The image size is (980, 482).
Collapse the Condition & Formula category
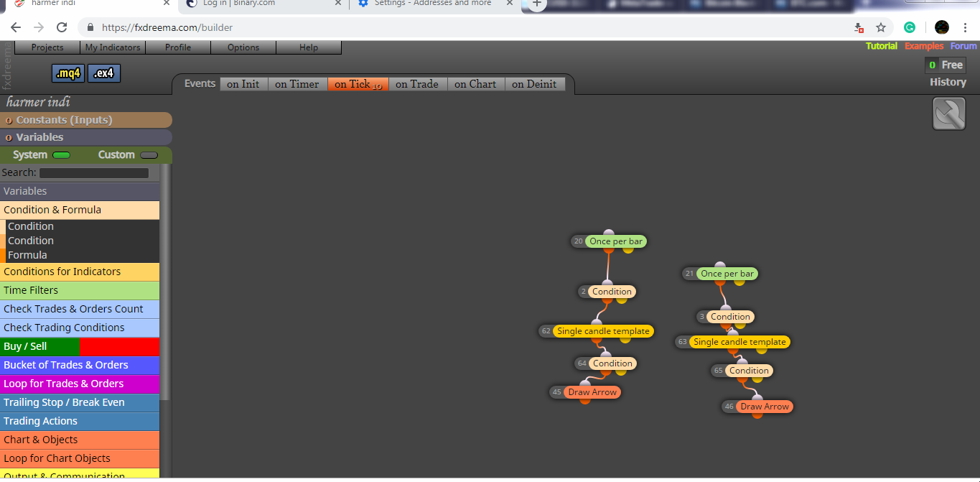coord(80,210)
